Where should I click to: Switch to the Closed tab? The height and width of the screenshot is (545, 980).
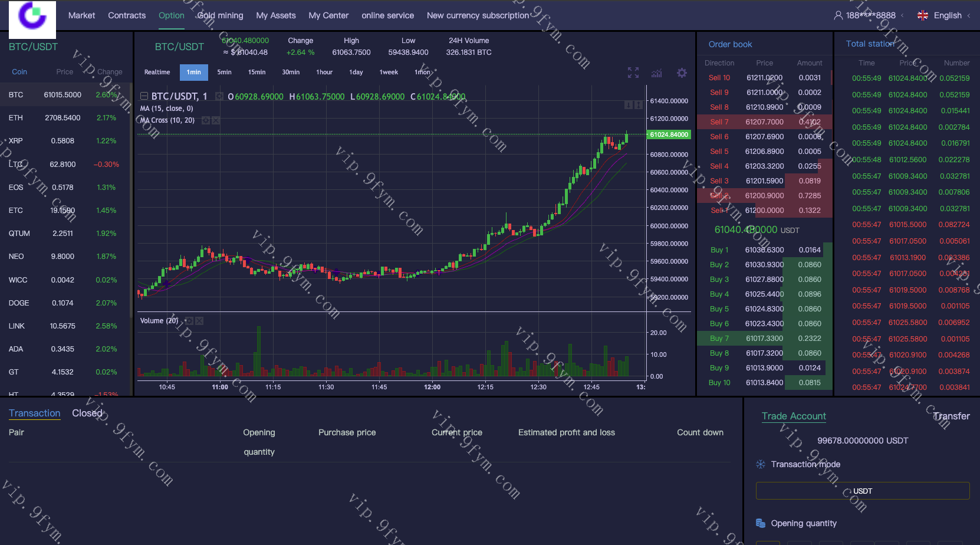pyautogui.click(x=87, y=413)
